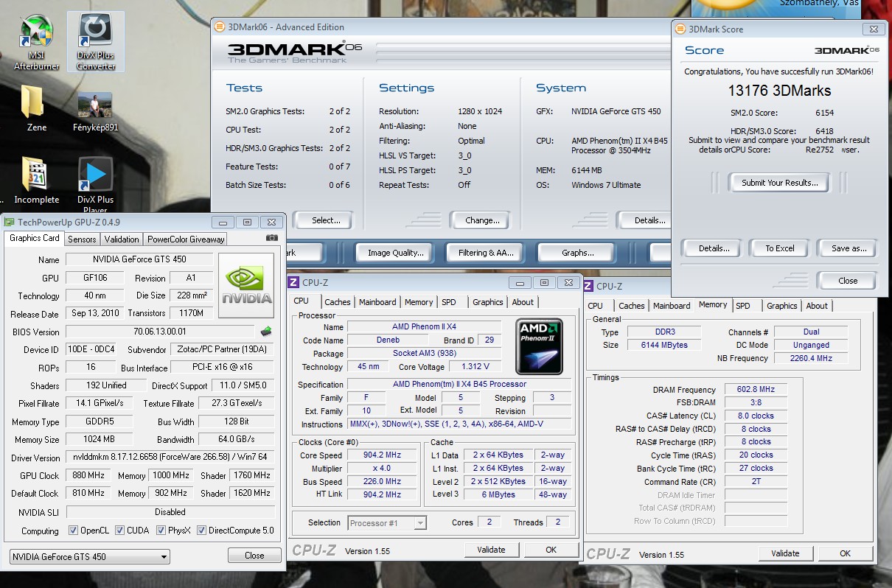This screenshot has width=892, height=588.
Task: Click DRAM Frequency value 602.8 MHz
Action: coord(755,390)
